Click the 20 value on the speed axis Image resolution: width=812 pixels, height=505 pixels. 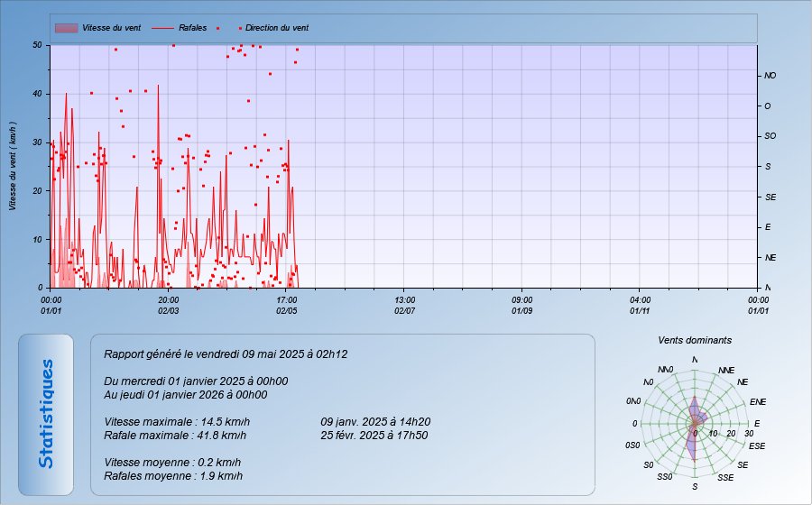click(x=37, y=190)
